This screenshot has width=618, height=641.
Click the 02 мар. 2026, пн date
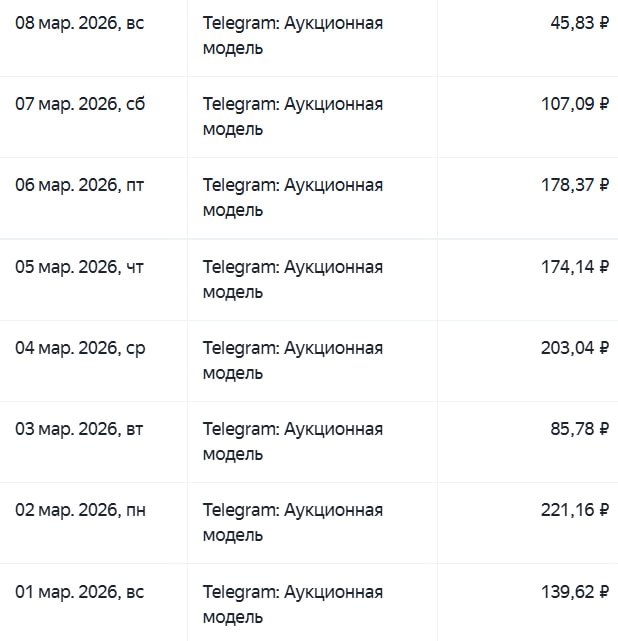(x=80, y=510)
